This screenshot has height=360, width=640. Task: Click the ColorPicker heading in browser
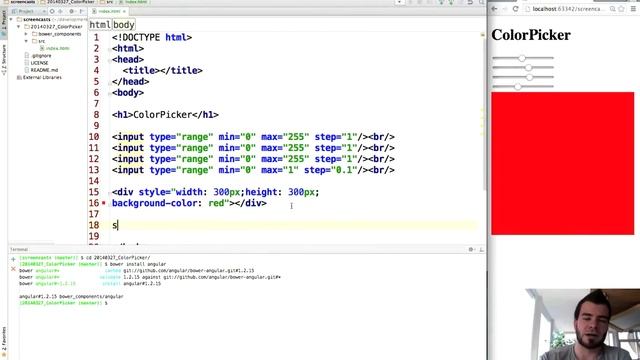pyautogui.click(x=531, y=35)
